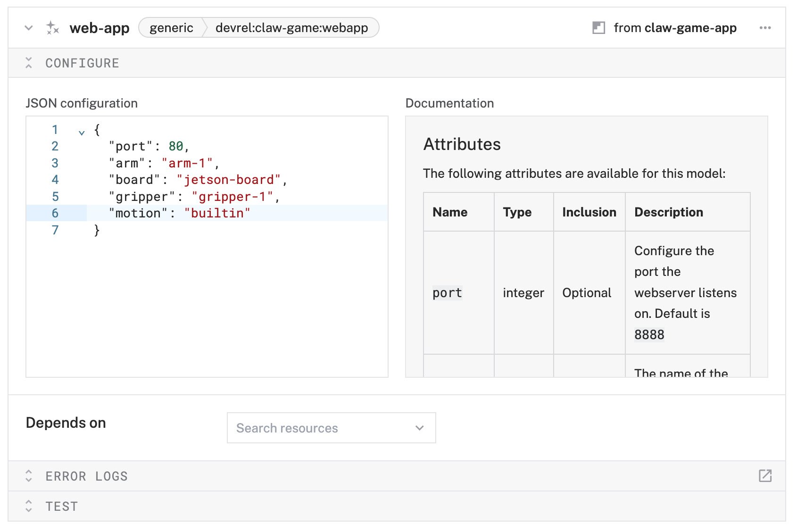Click line number 6 in the editor gutter
797x532 pixels.
pyautogui.click(x=55, y=213)
